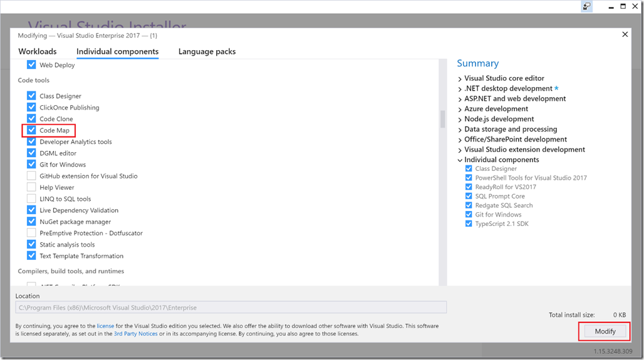
Task: Uncheck TypeScript 2.1 SDK in Summary
Action: [469, 224]
